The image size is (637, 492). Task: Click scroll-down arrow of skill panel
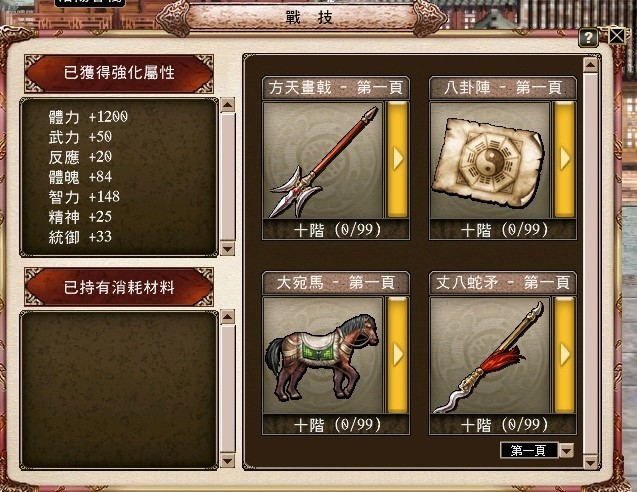pos(590,462)
